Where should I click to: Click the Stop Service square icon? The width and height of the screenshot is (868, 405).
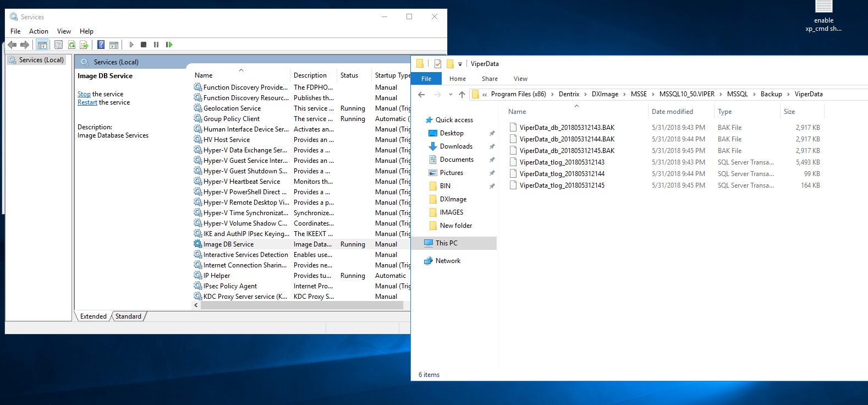pos(144,45)
